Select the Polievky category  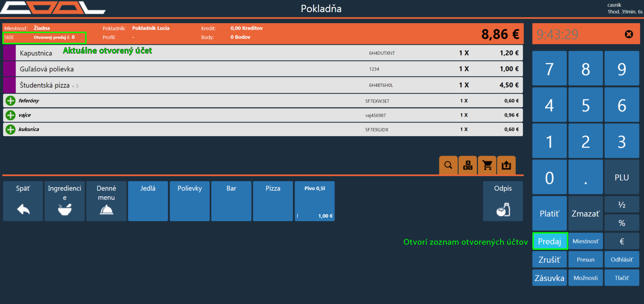pos(190,201)
